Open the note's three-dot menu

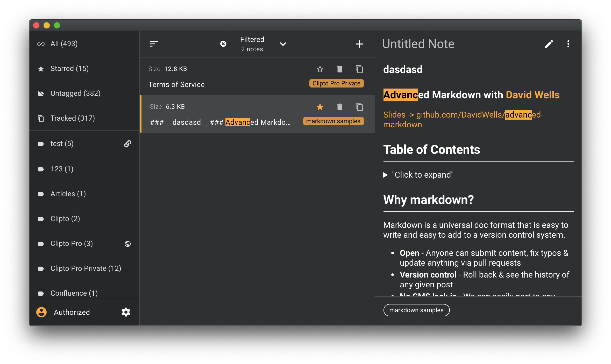pyautogui.click(x=568, y=44)
